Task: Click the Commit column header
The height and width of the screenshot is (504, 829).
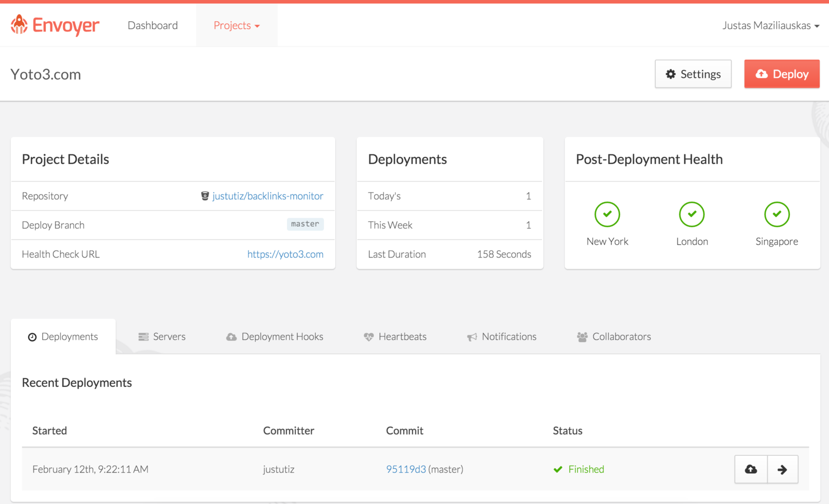Action: point(404,431)
